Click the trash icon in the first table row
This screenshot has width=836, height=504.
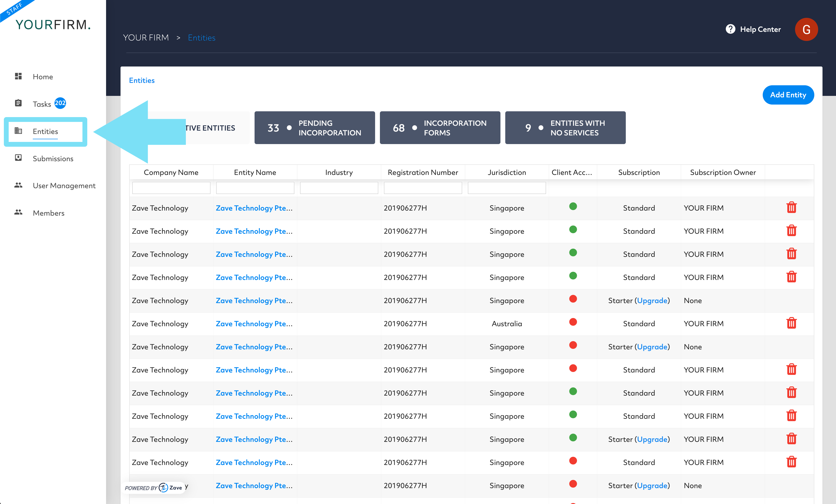point(791,207)
